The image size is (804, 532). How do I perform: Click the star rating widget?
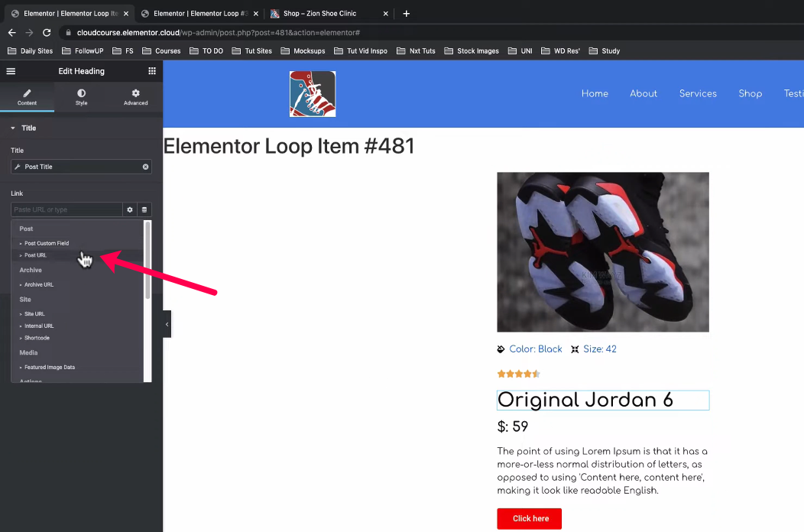tap(518, 374)
